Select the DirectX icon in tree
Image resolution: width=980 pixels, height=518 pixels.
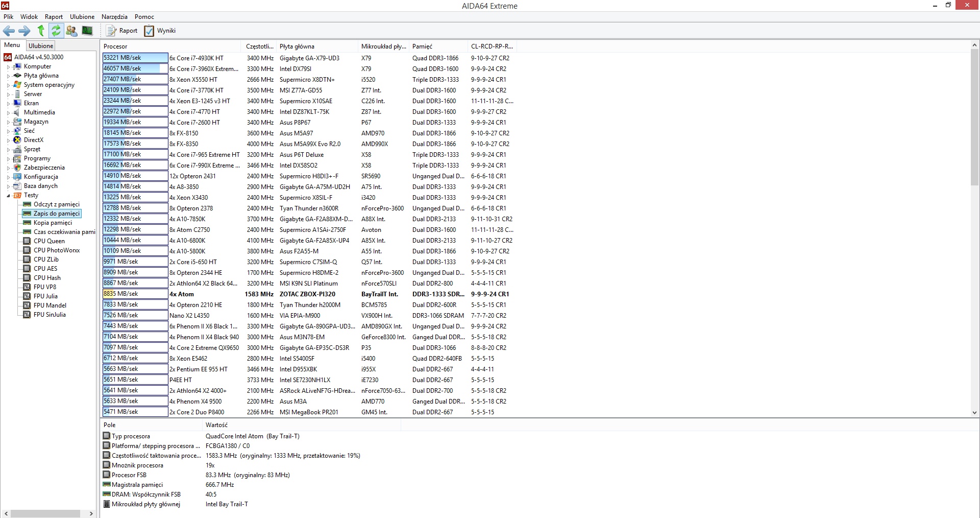click(x=17, y=140)
